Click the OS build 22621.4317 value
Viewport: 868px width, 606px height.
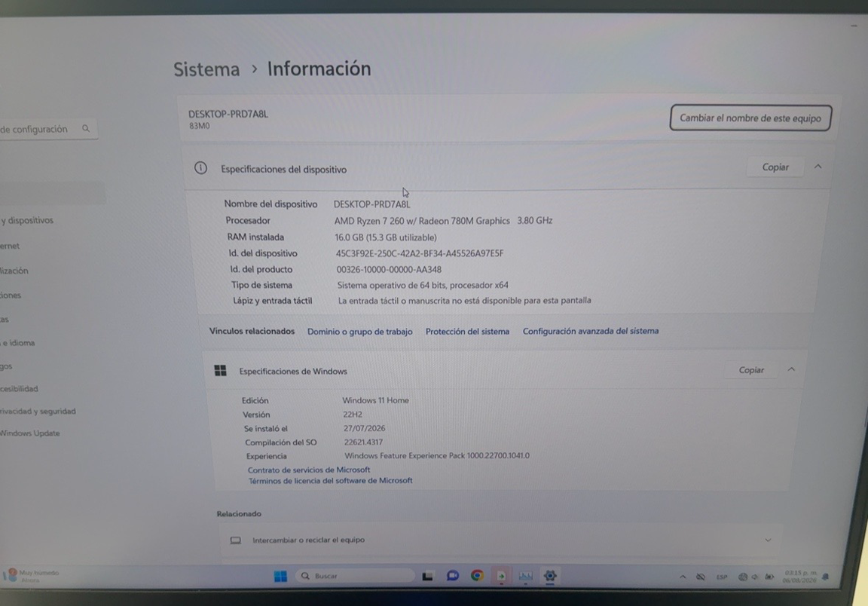pos(363,442)
